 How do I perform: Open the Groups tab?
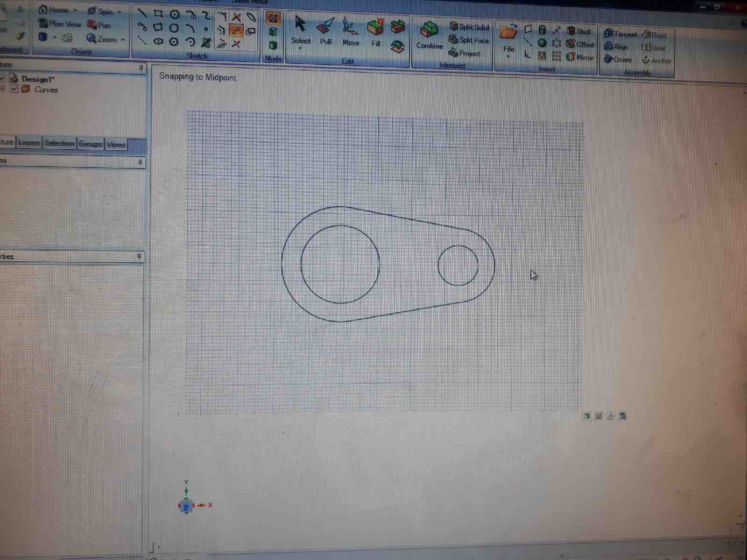coord(90,144)
